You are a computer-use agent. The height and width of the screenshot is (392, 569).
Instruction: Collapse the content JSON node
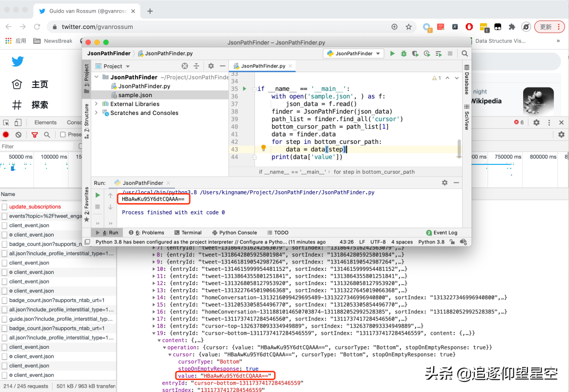[x=159, y=340]
